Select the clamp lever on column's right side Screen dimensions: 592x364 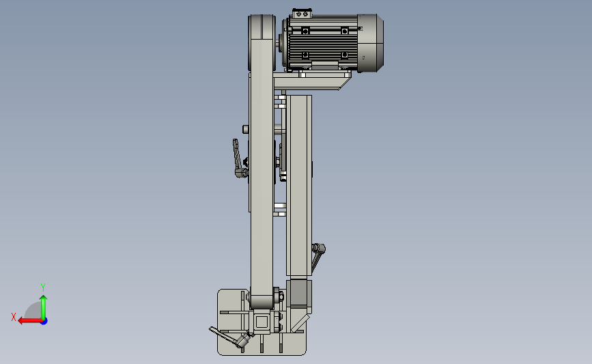click(318, 257)
